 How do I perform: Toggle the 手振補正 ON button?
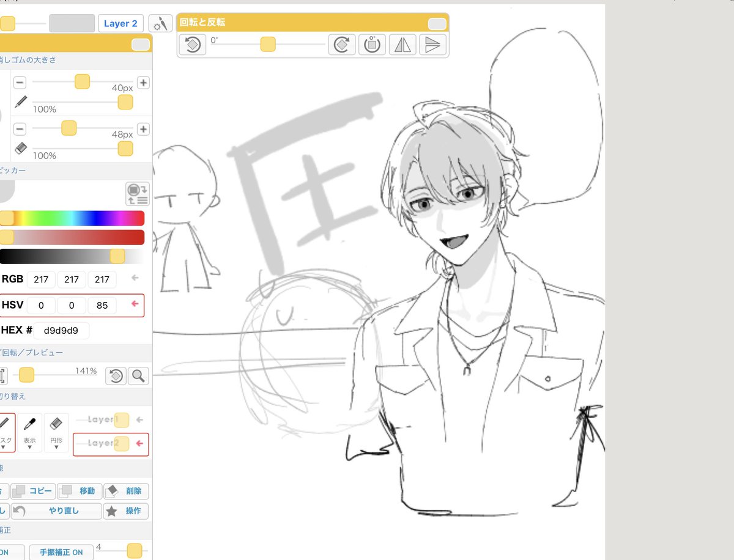(x=61, y=552)
